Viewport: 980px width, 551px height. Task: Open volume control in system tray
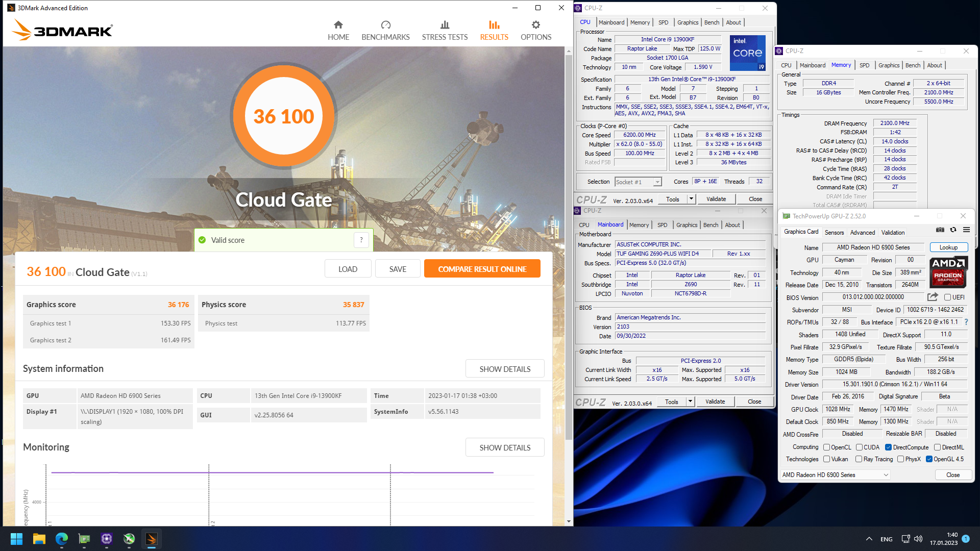[918, 539]
